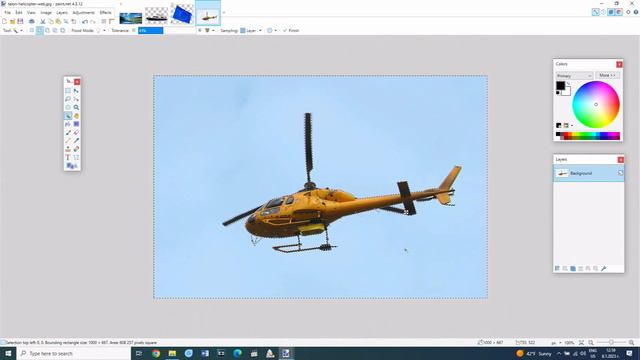640x360 pixels.
Task: Open the Edit menu
Action: point(19,13)
